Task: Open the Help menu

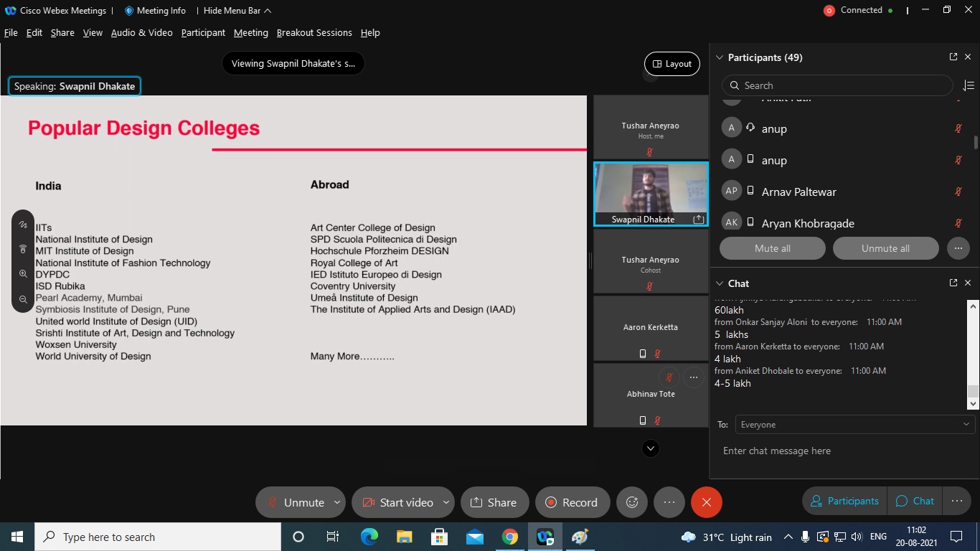Action: 370,32
